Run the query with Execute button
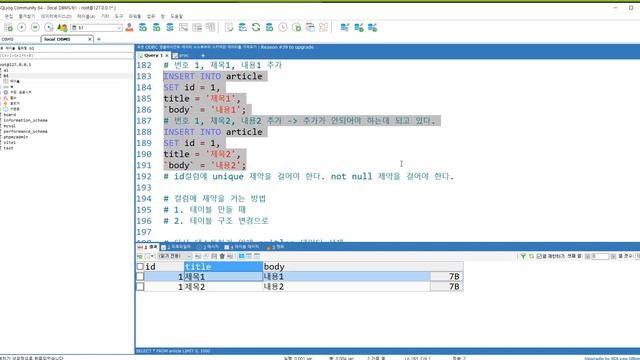640x360 pixels. point(22,27)
